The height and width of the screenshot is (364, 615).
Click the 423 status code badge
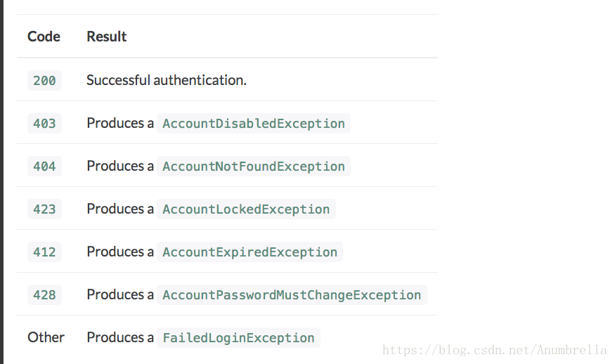(44, 209)
